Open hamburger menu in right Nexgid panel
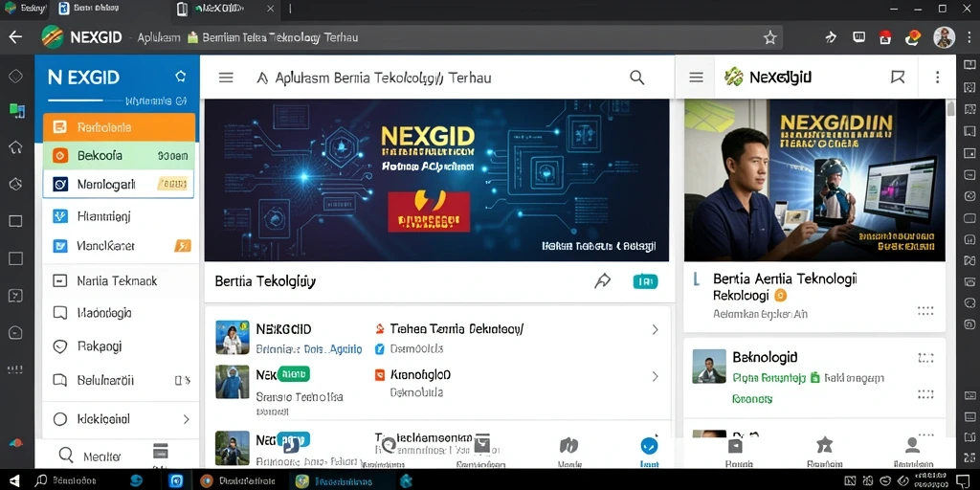 (696, 78)
